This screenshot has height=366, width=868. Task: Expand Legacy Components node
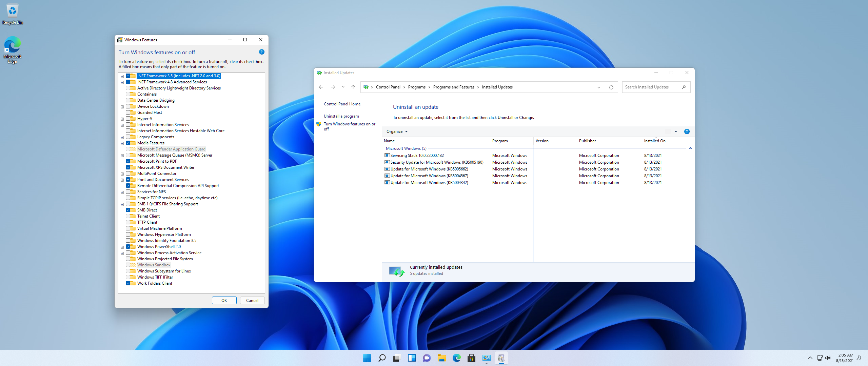point(122,137)
